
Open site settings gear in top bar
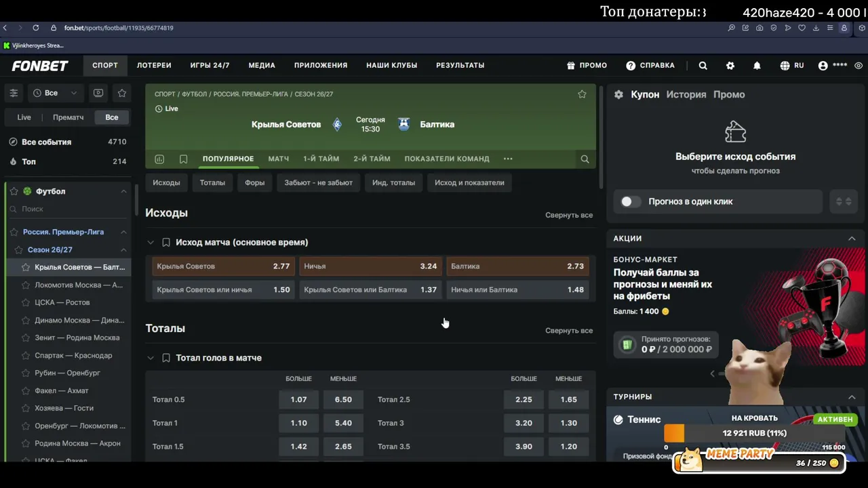click(730, 65)
